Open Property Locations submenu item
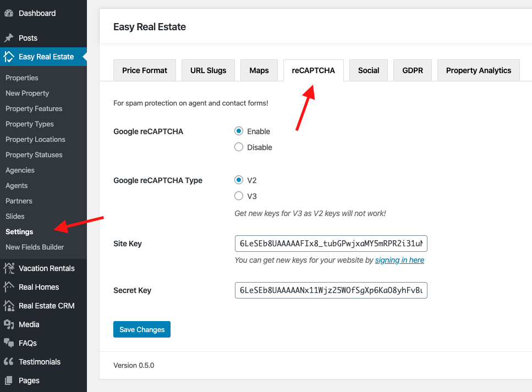 tap(35, 139)
